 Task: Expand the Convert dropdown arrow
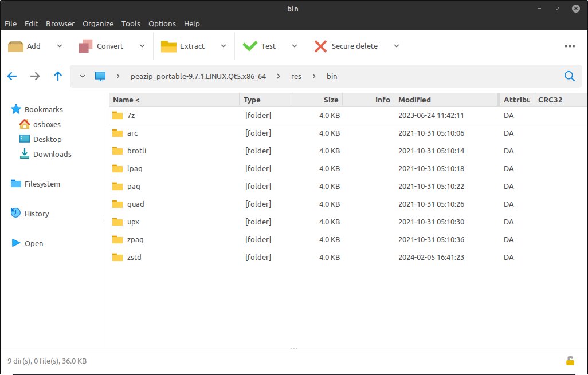pyautogui.click(x=142, y=46)
